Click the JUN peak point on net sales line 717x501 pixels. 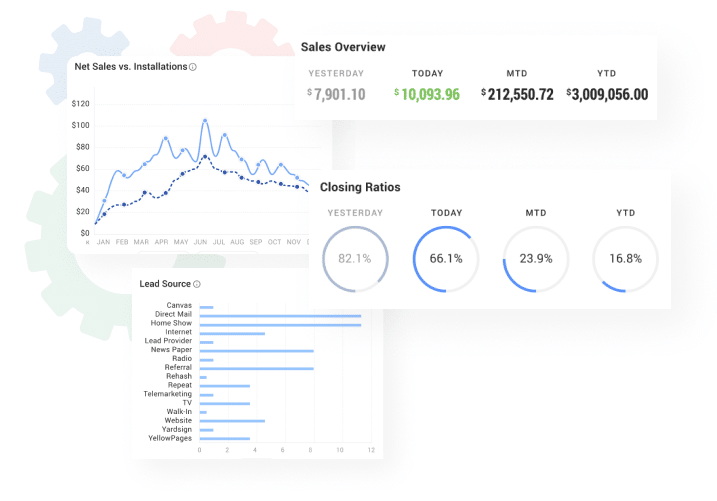(205, 121)
